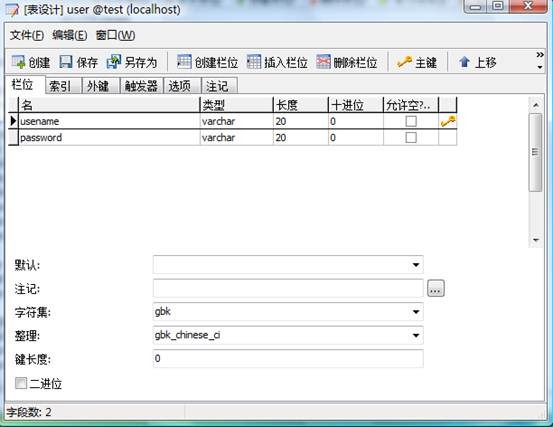Toggle allow-null checkbox for password row

pos(411,138)
